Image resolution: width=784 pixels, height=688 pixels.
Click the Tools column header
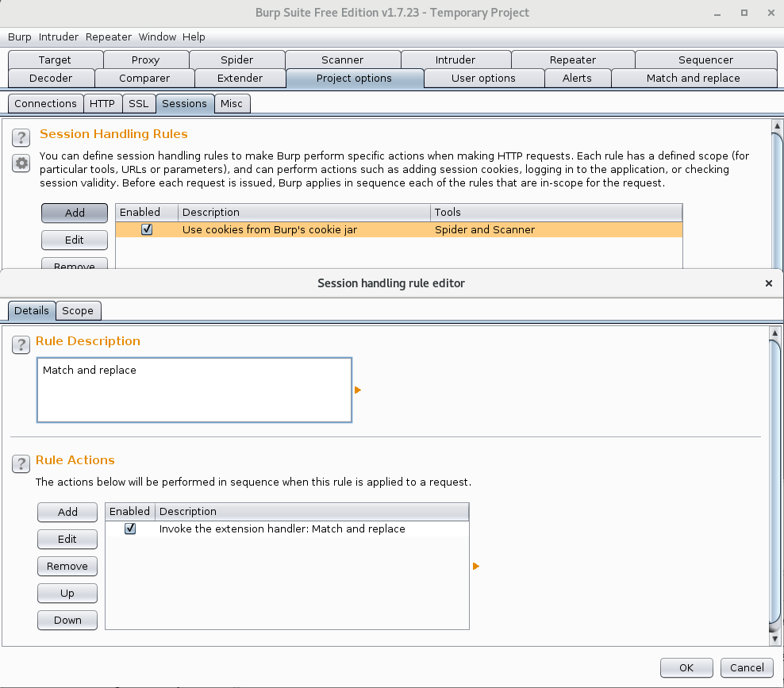pyautogui.click(x=556, y=212)
